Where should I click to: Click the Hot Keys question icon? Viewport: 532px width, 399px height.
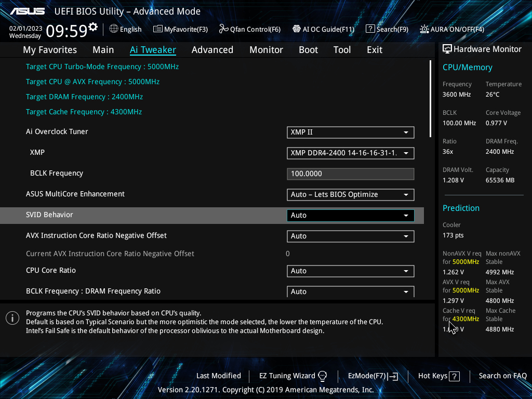(x=454, y=376)
